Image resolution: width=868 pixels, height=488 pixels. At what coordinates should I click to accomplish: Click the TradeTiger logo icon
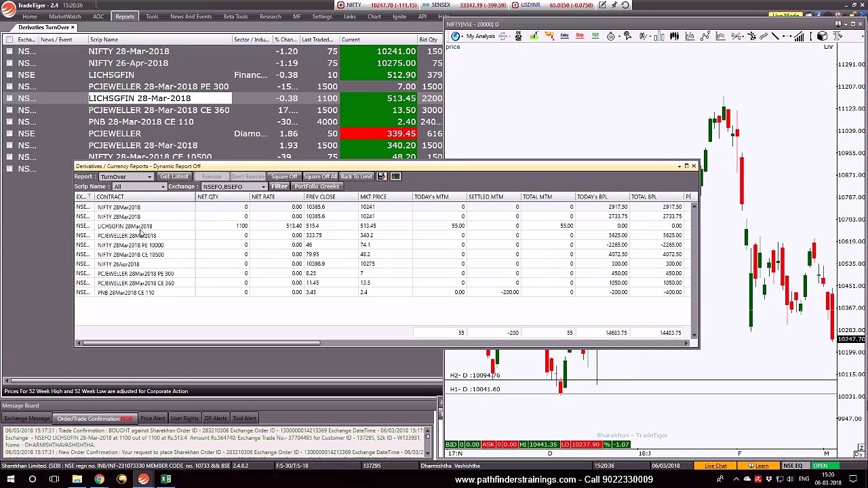[x=8, y=8]
